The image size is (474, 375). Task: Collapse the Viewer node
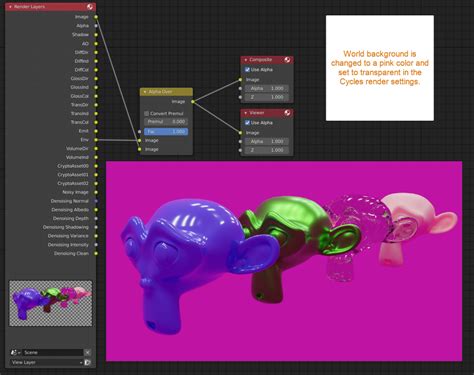click(246, 113)
